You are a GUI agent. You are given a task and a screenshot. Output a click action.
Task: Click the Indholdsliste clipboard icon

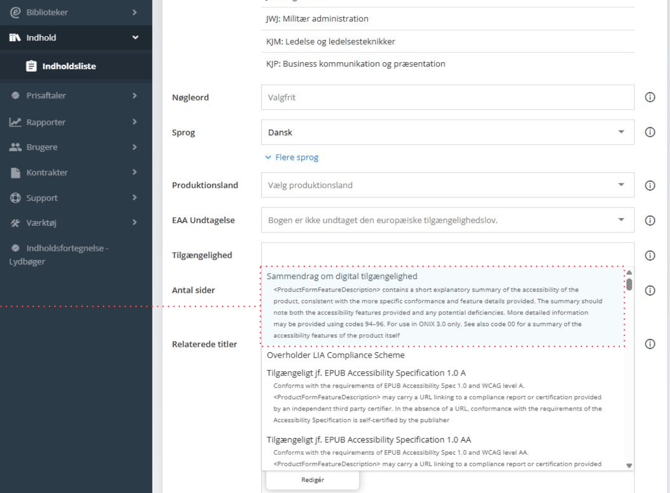[31, 66]
